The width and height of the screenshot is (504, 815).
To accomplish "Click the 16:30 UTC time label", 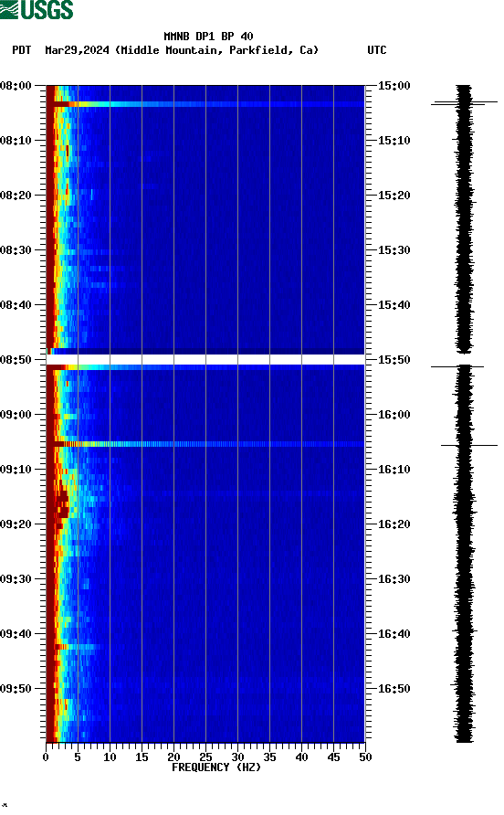I will pos(394,579).
